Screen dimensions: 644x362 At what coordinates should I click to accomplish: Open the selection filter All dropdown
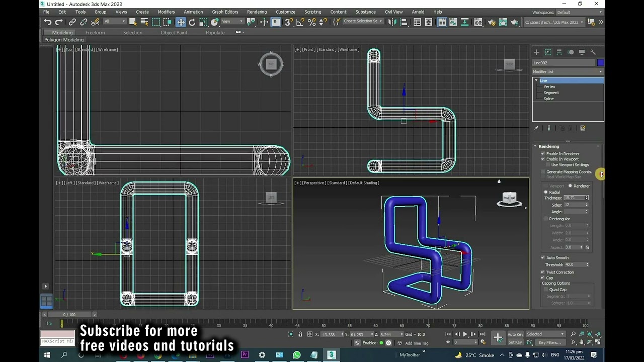point(115,22)
